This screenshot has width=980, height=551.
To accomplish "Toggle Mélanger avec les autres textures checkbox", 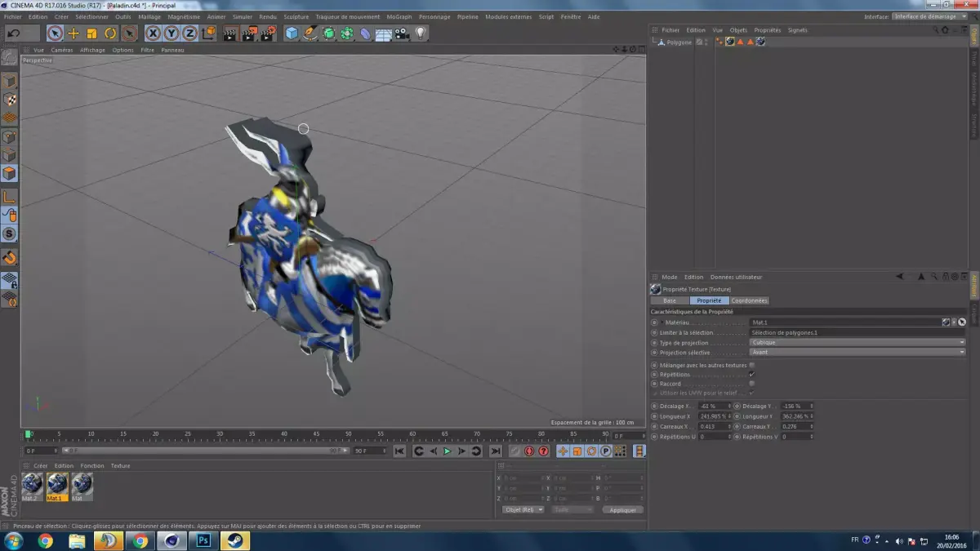I will [x=751, y=365].
